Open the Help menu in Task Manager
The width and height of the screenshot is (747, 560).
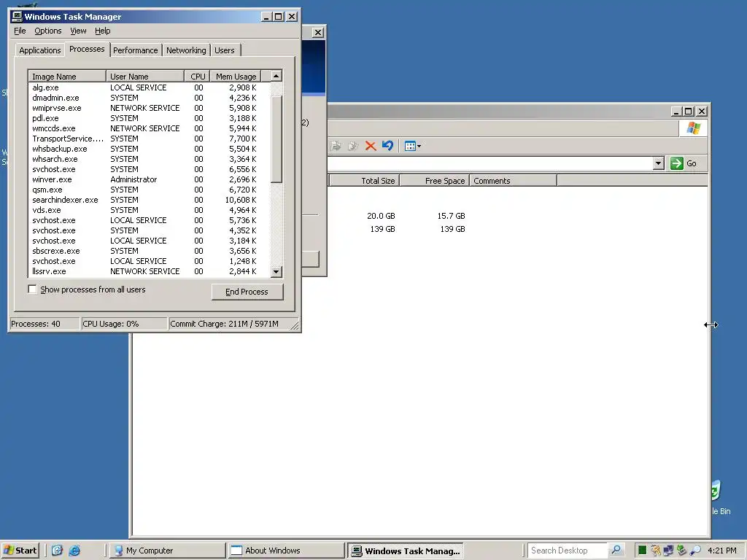point(102,31)
